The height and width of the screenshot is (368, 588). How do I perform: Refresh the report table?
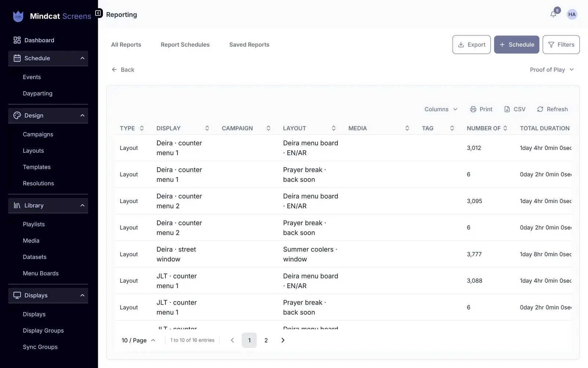click(x=552, y=109)
